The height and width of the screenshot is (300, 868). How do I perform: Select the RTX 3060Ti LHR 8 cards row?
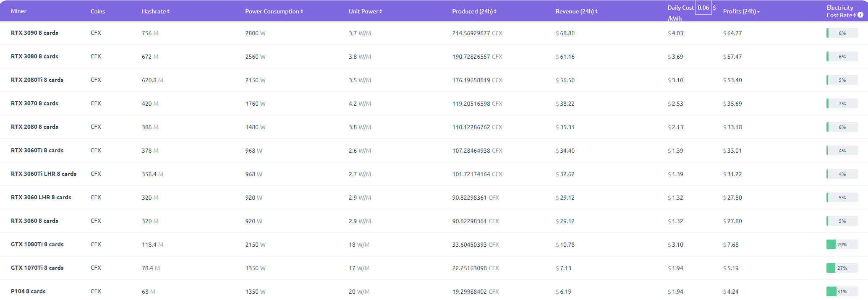pyautogui.click(x=44, y=174)
